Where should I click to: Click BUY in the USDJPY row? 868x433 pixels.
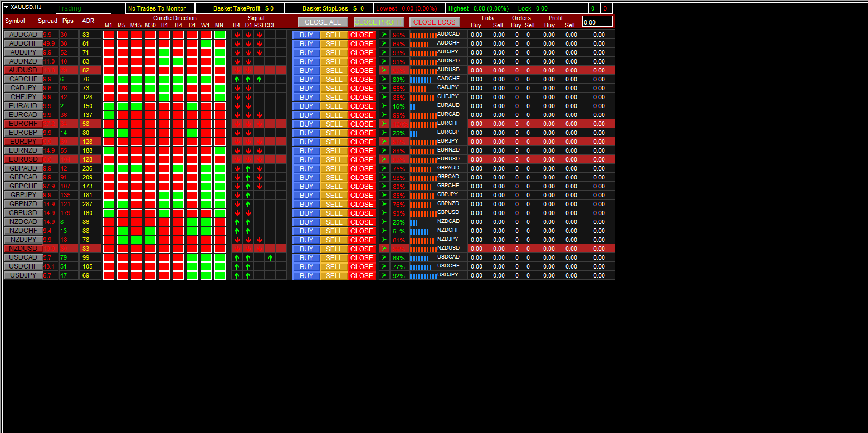pos(306,275)
